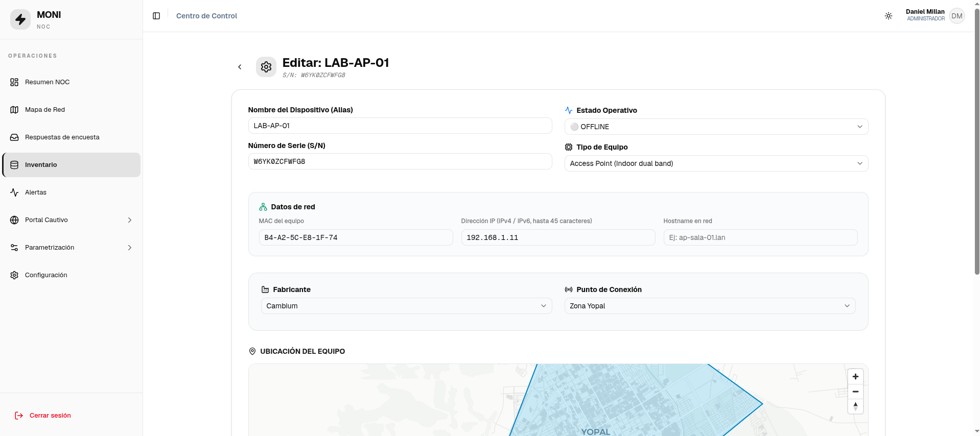
Task: Click the Cerrar sesión link
Action: pos(50,416)
